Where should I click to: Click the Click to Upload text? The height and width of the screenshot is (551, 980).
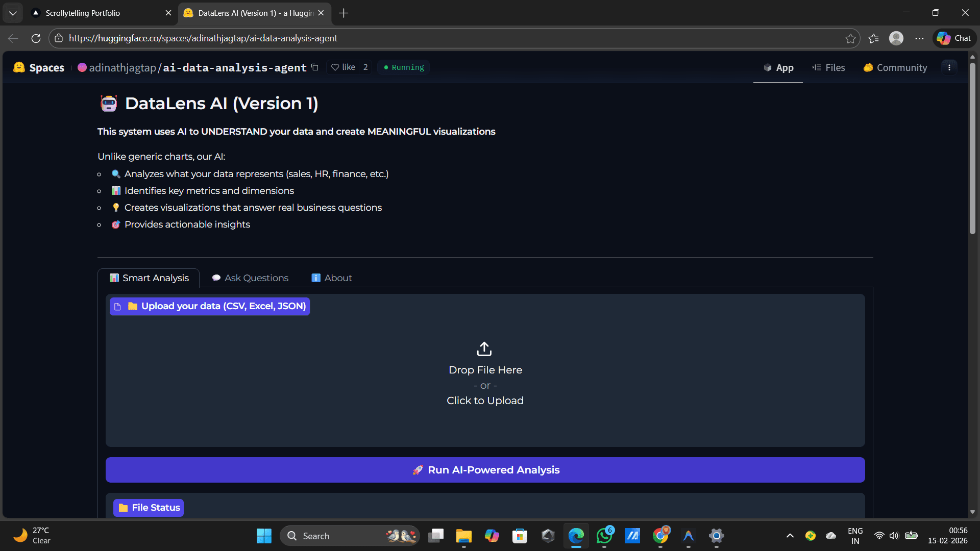485,400
